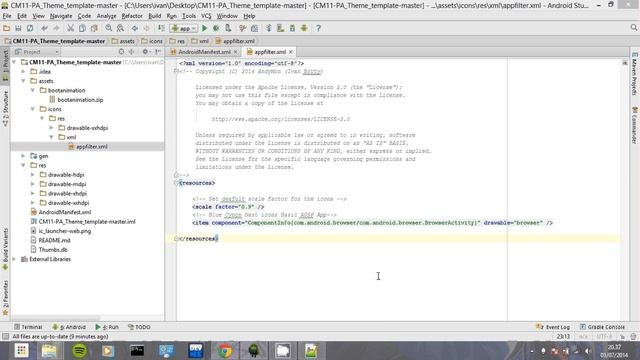Screen dimensions: 640x360
Task: Open the VCS menu
Action: (x=206, y=16)
